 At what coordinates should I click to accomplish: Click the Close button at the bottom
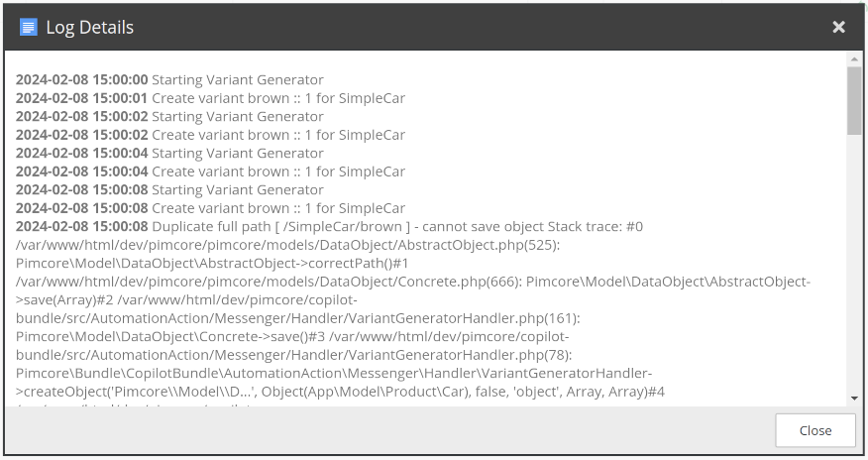[815, 430]
